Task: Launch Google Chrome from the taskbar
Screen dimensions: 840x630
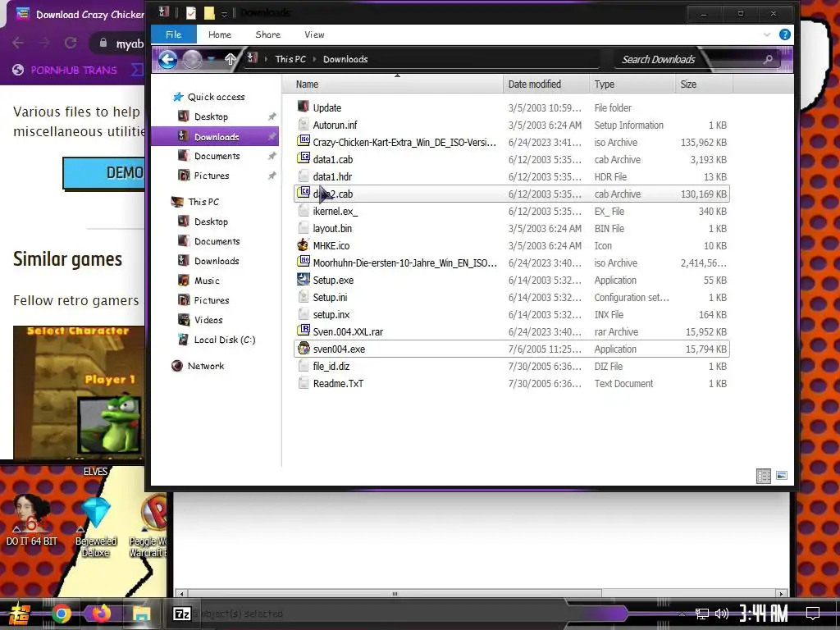Action: click(x=61, y=614)
